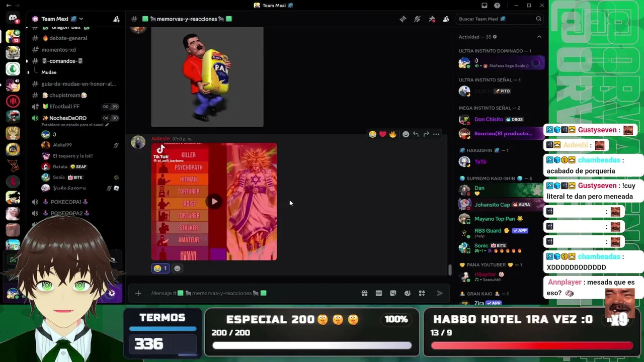Image resolution: width=644 pixels, height=362 pixels.
Task: Focus the message input for memorvas-y-reacciones
Action: click(x=252, y=293)
